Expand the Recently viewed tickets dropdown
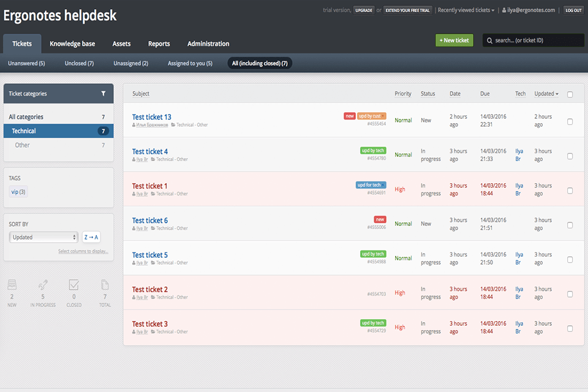 click(465, 10)
